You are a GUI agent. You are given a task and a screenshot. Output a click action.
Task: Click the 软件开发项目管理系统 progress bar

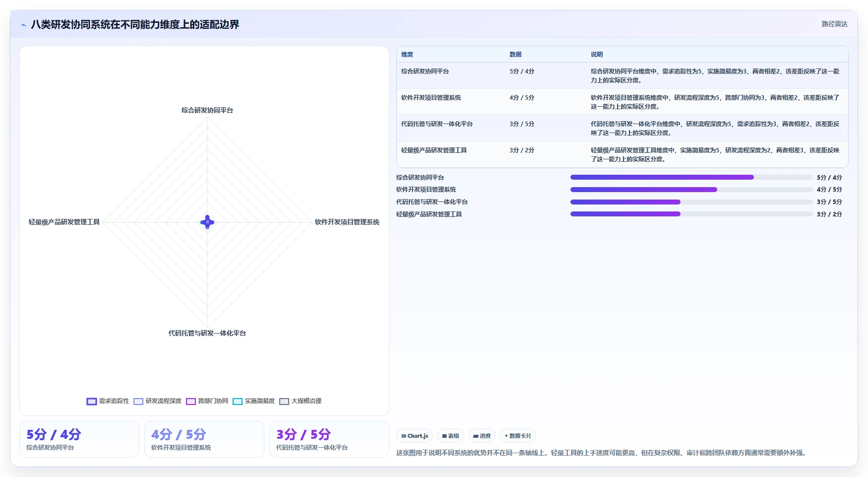click(x=691, y=190)
